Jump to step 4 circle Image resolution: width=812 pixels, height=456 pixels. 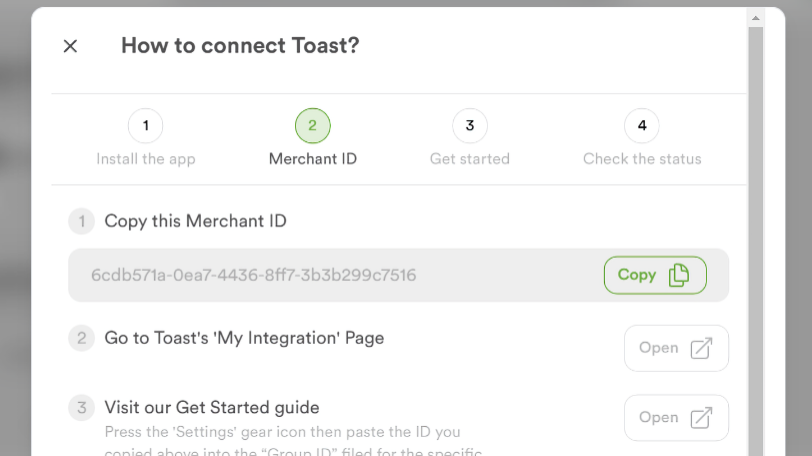pyautogui.click(x=642, y=126)
